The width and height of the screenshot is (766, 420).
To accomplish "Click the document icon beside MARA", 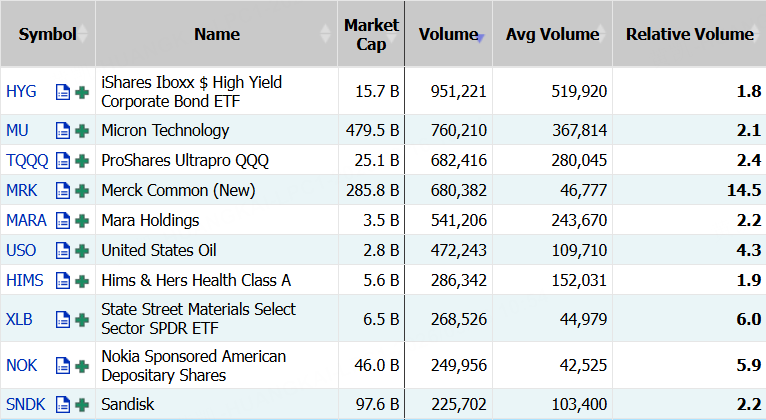I will (63, 220).
